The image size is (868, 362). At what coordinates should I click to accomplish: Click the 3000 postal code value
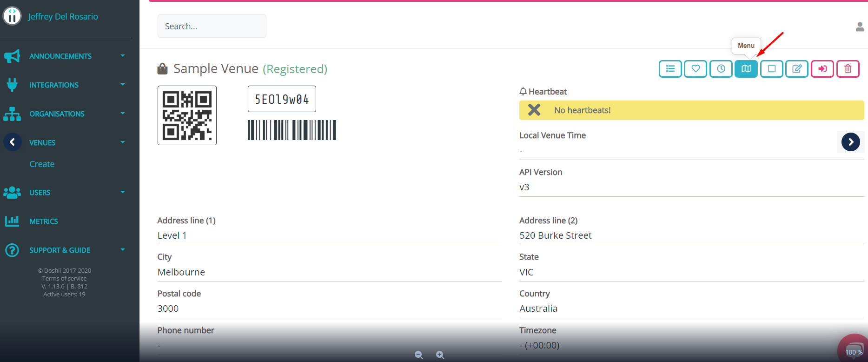point(168,308)
